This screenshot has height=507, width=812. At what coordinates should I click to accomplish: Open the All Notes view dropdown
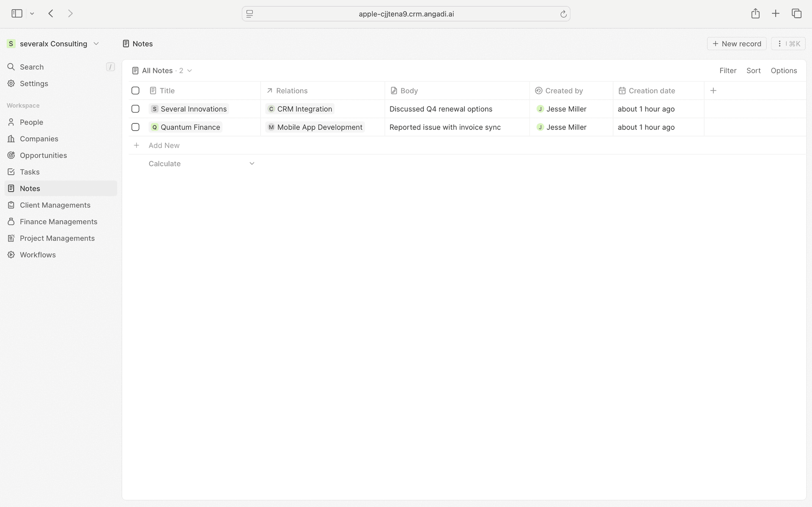click(189, 71)
